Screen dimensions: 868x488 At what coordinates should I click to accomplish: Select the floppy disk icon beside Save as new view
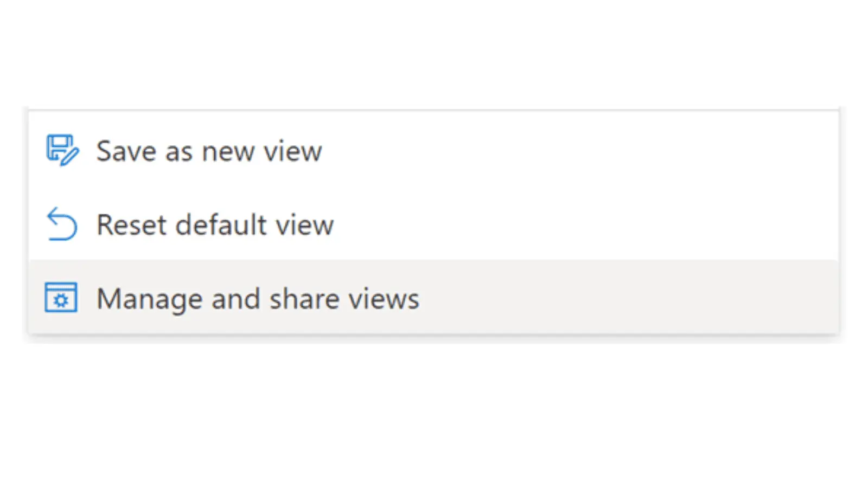pos(62,150)
